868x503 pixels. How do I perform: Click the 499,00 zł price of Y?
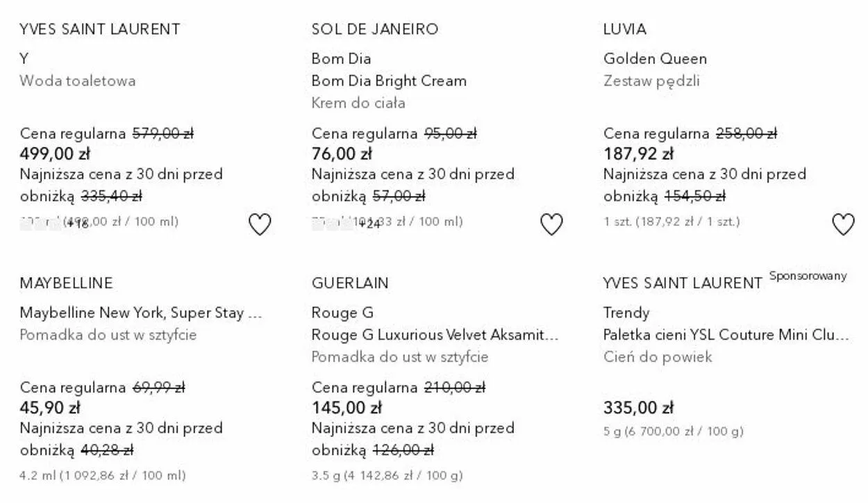[55, 154]
